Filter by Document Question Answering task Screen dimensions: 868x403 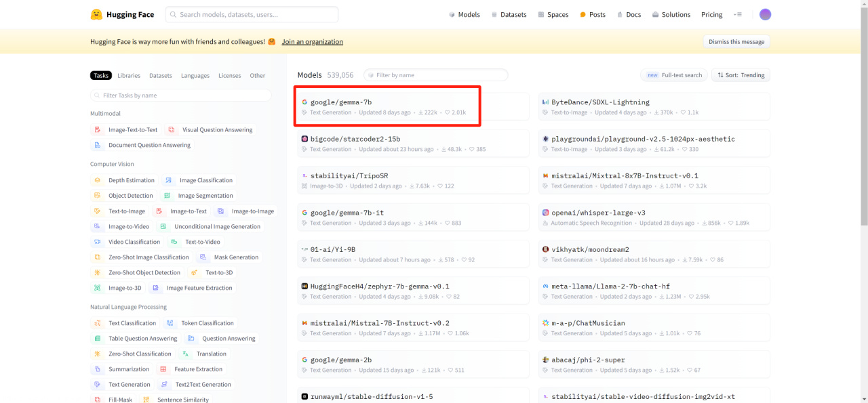pyautogui.click(x=142, y=145)
